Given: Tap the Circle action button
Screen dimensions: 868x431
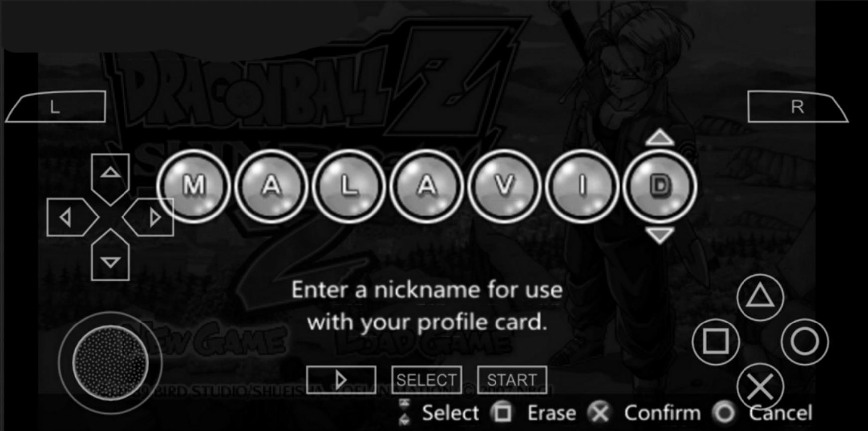Looking at the screenshot, I should tap(805, 342).
